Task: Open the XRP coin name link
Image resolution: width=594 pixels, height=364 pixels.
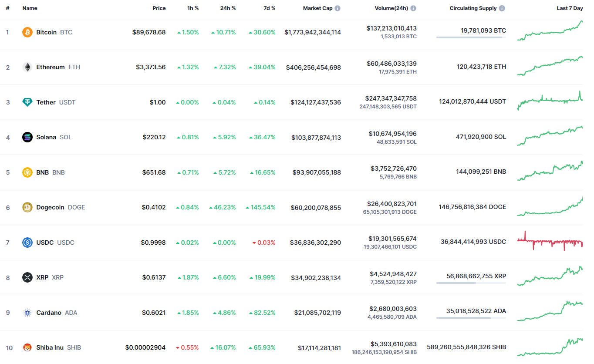Action: point(42,277)
